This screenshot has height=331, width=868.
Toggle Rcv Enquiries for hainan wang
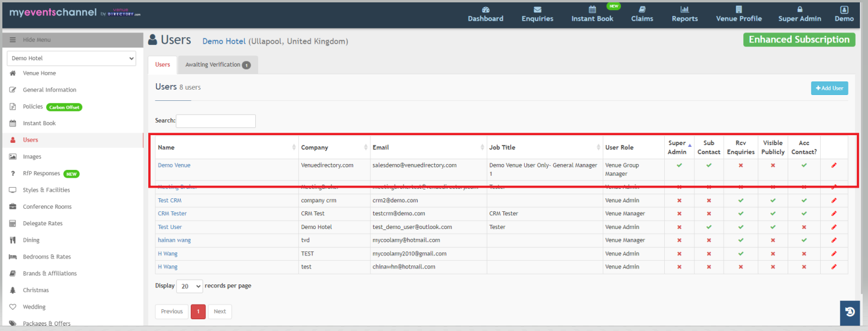(740, 240)
